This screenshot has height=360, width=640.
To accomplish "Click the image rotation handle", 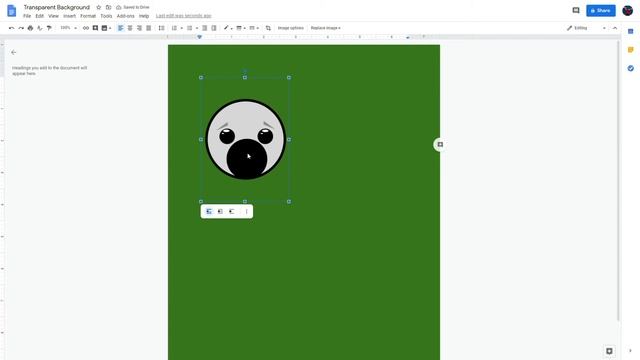I will [x=245, y=71].
